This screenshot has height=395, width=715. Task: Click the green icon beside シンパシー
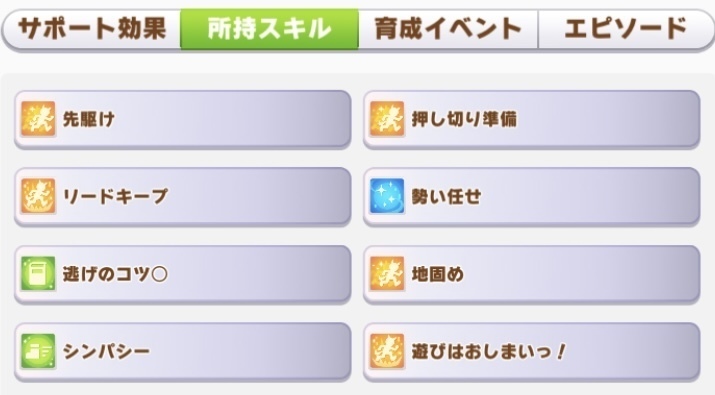38,351
